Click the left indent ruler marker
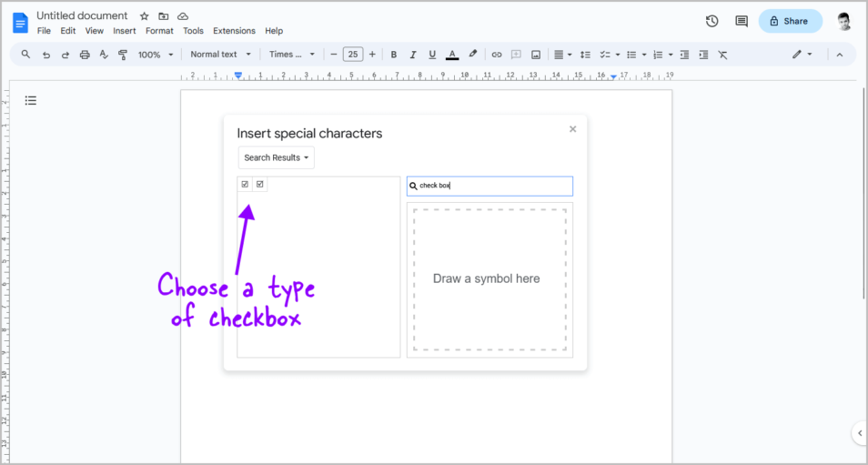The image size is (868, 465). point(238,76)
